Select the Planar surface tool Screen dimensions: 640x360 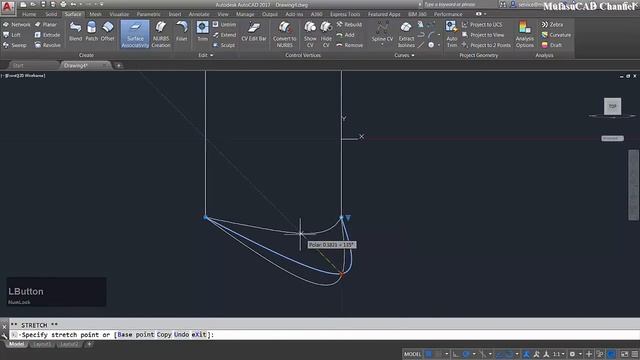(46, 24)
